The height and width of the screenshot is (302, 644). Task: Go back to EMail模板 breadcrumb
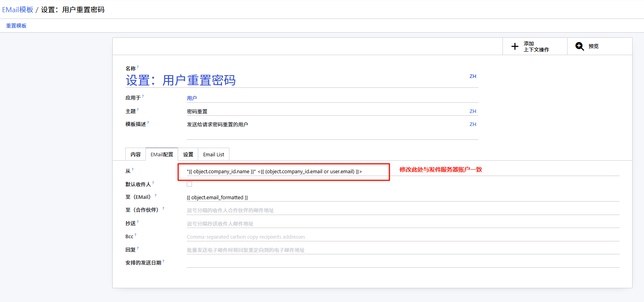coord(18,9)
